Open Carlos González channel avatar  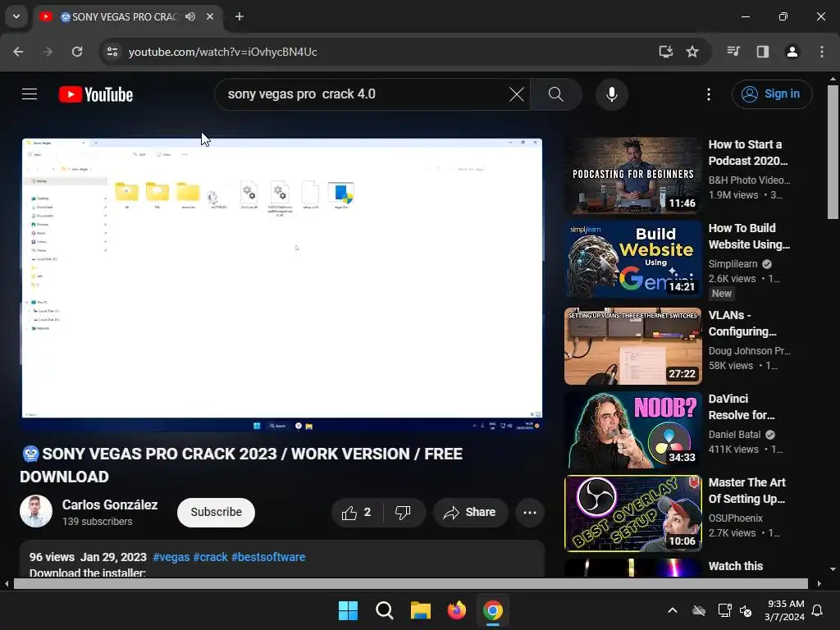tap(36, 511)
